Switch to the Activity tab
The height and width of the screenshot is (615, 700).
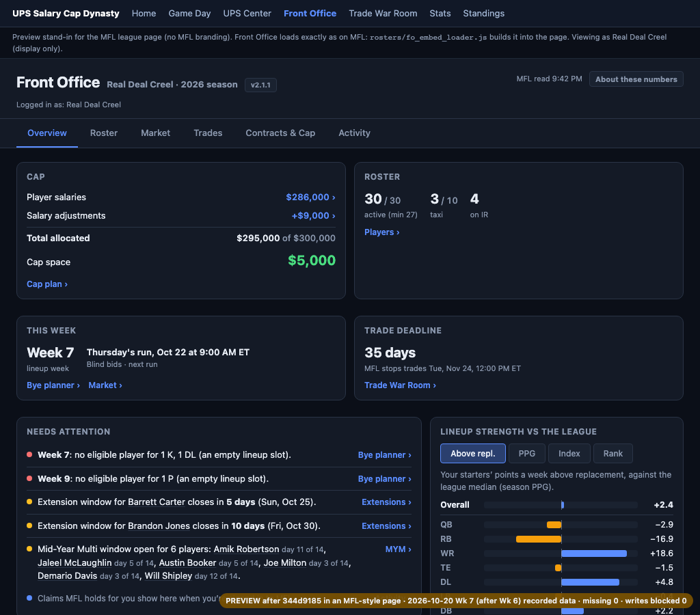(x=355, y=133)
